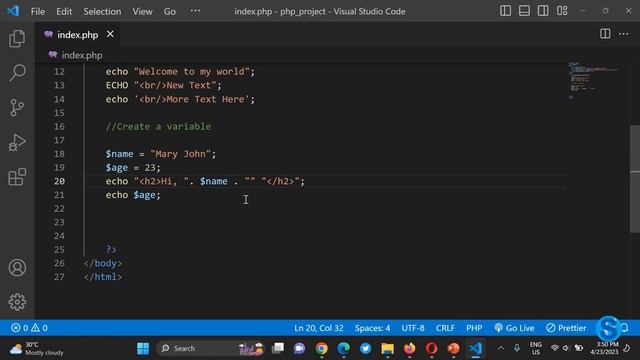Show hidden system tray icons chevron
The width and height of the screenshot is (640, 360).
pyautogui.click(x=501, y=348)
